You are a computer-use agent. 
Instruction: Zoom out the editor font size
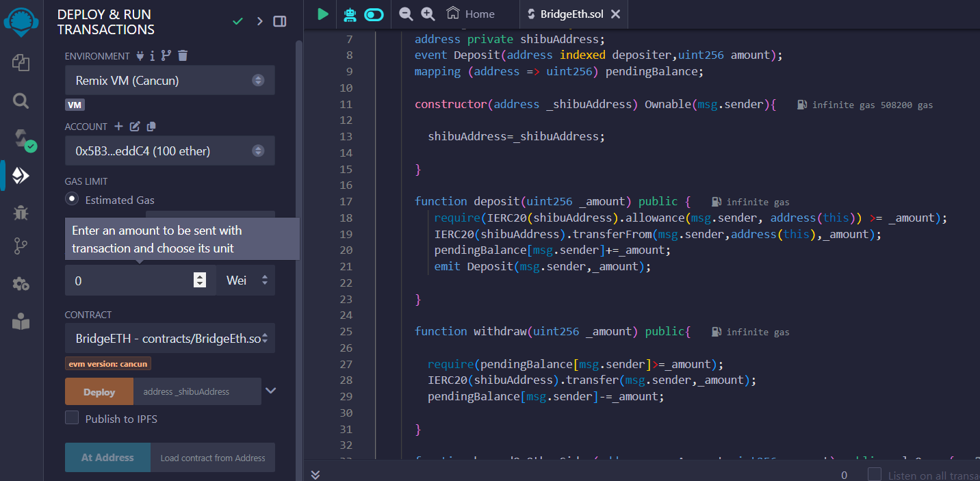coord(406,14)
